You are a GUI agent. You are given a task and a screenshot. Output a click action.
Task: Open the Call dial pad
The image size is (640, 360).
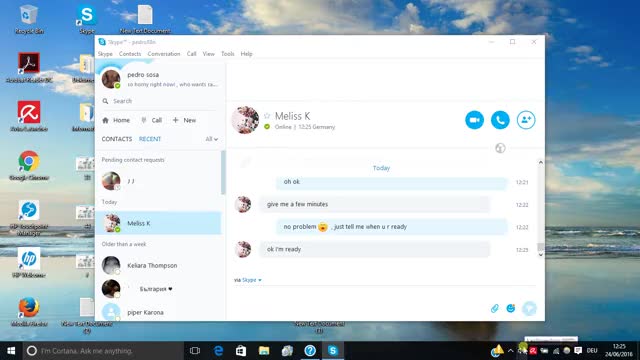click(151, 120)
